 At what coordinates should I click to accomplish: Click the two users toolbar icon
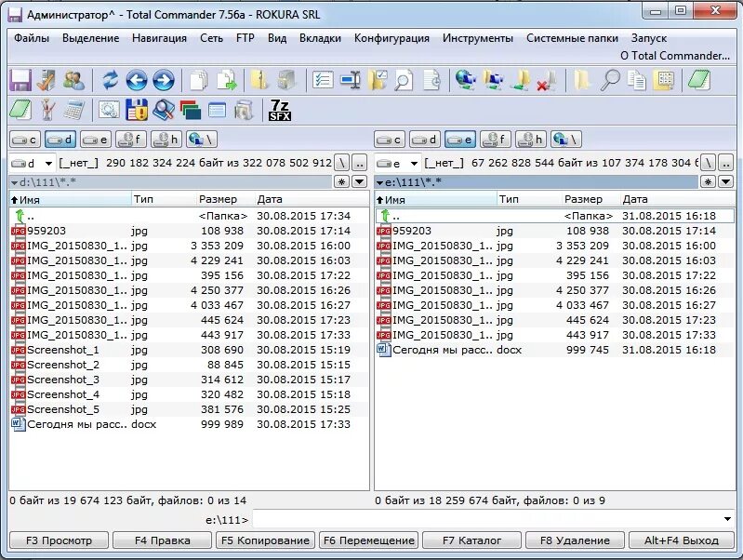[x=73, y=80]
